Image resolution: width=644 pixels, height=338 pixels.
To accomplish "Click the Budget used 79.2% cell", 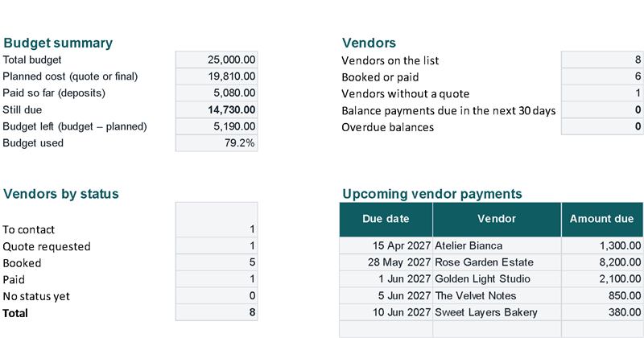I will 217,143.
